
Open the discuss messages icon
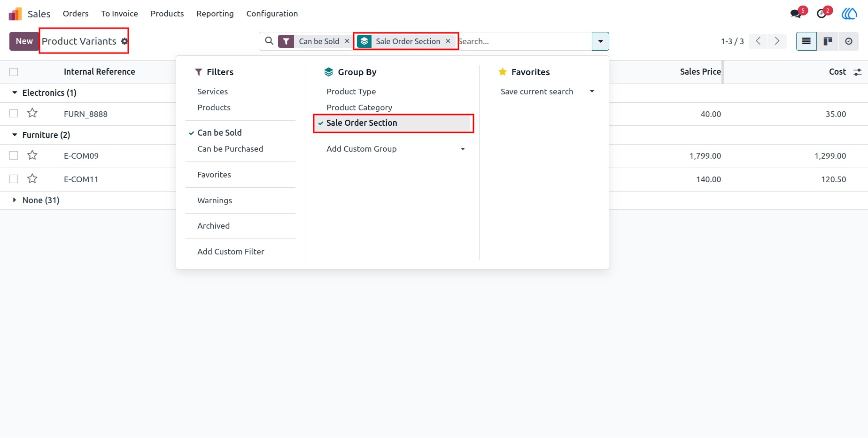pos(796,14)
